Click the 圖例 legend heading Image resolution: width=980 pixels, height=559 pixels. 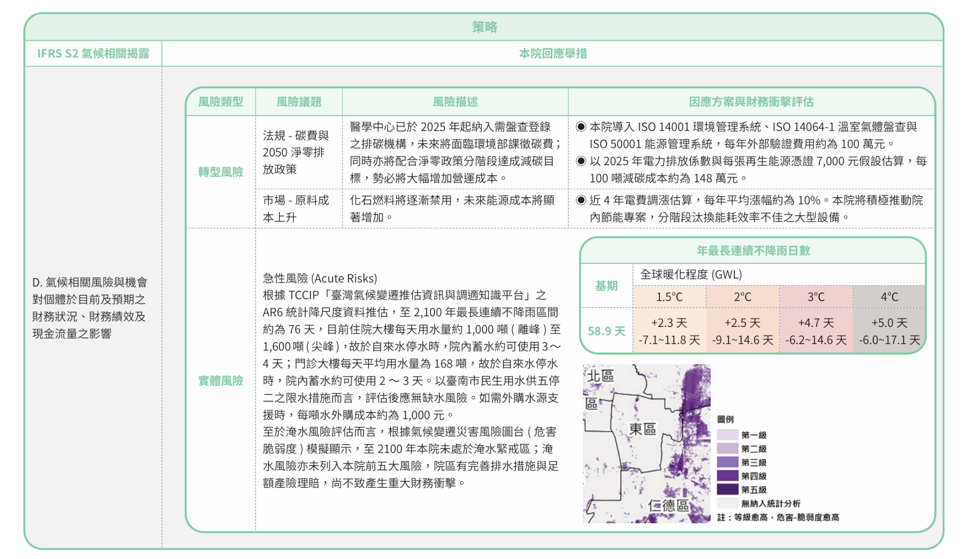[725, 419]
